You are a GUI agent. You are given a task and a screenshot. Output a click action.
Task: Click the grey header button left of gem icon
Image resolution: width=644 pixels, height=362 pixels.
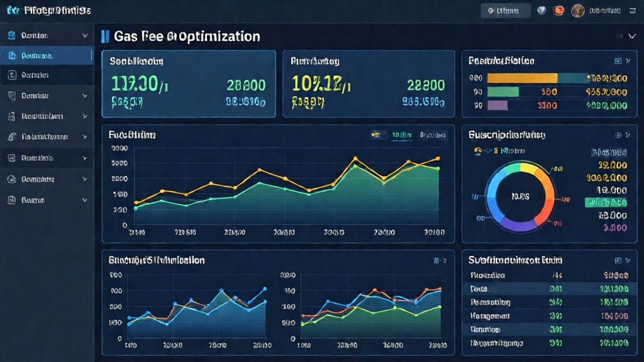506,11
